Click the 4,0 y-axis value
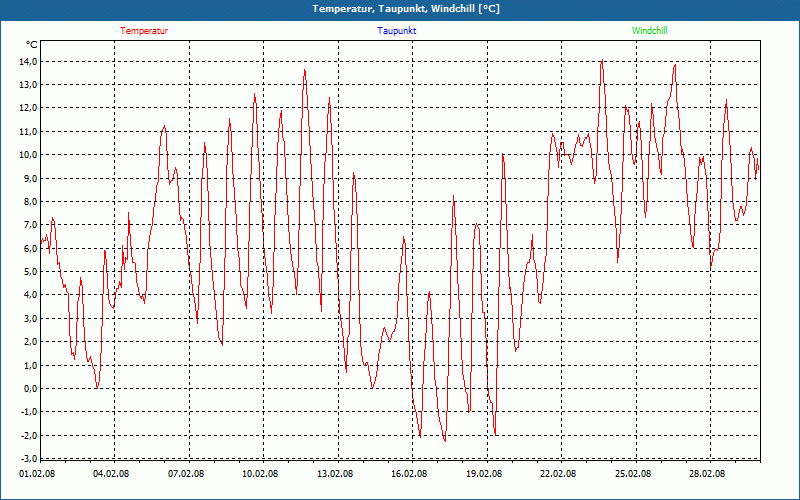The height and width of the screenshot is (500, 800). 30,295
